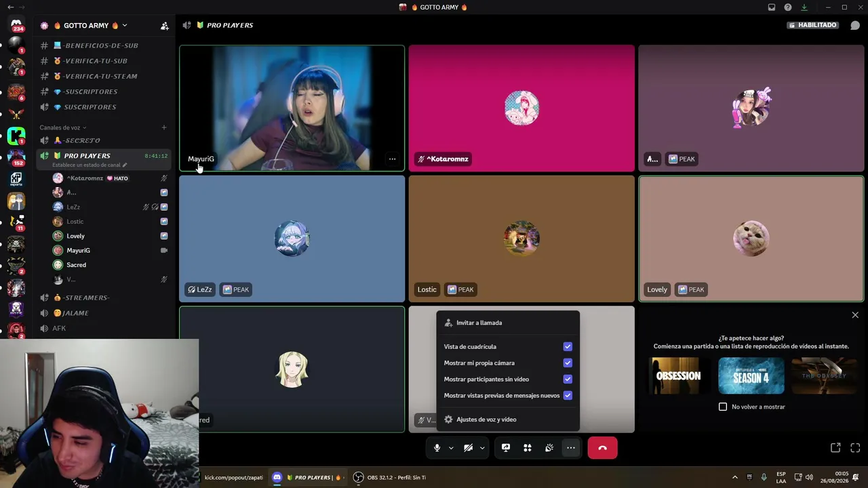The height and width of the screenshot is (488, 868).
Task: Open the chat bubble icon top right
Action: (x=855, y=25)
